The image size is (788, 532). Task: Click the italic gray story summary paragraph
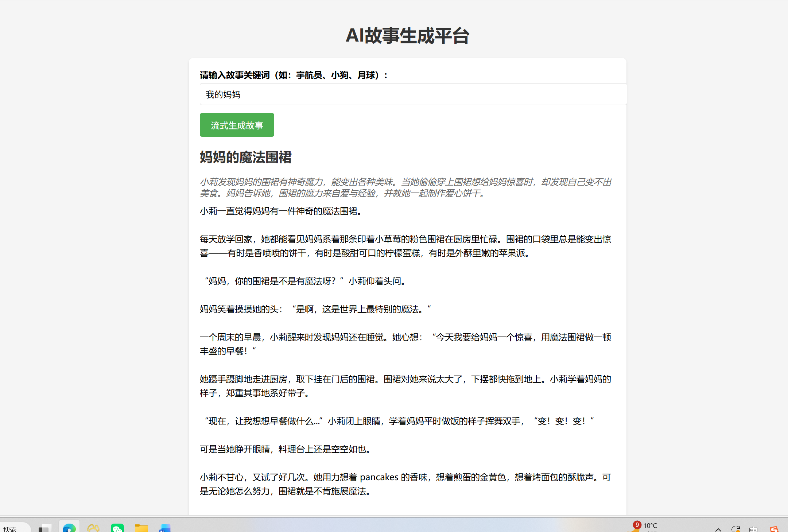click(x=405, y=187)
